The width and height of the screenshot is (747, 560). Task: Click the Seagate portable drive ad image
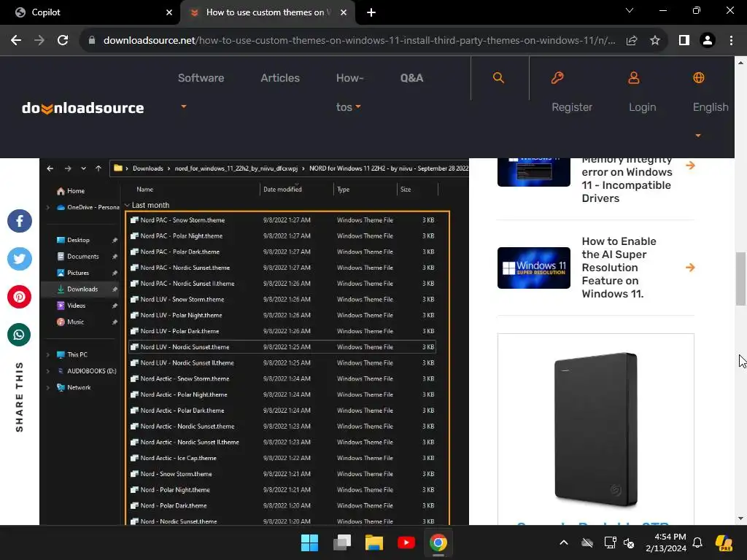pos(595,429)
